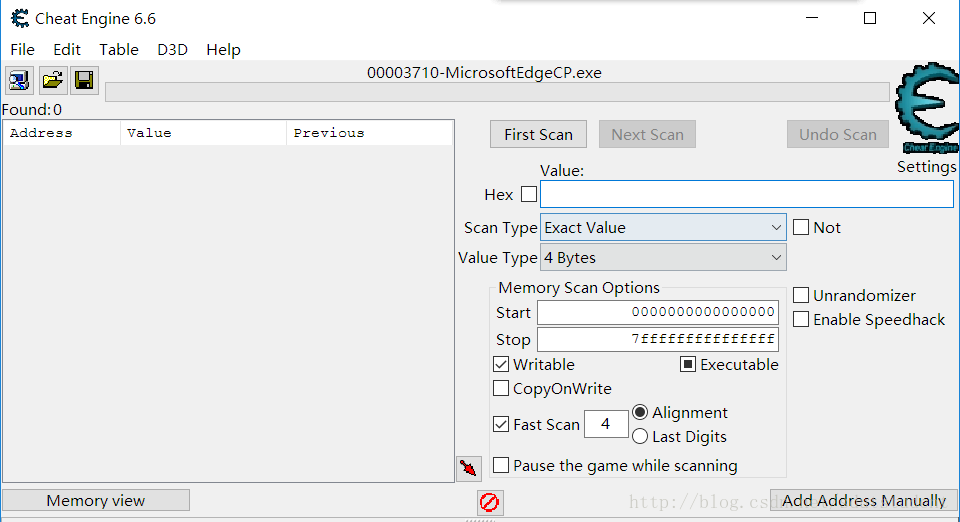
Task: Enable the Hex checkbox
Action: coord(529,195)
